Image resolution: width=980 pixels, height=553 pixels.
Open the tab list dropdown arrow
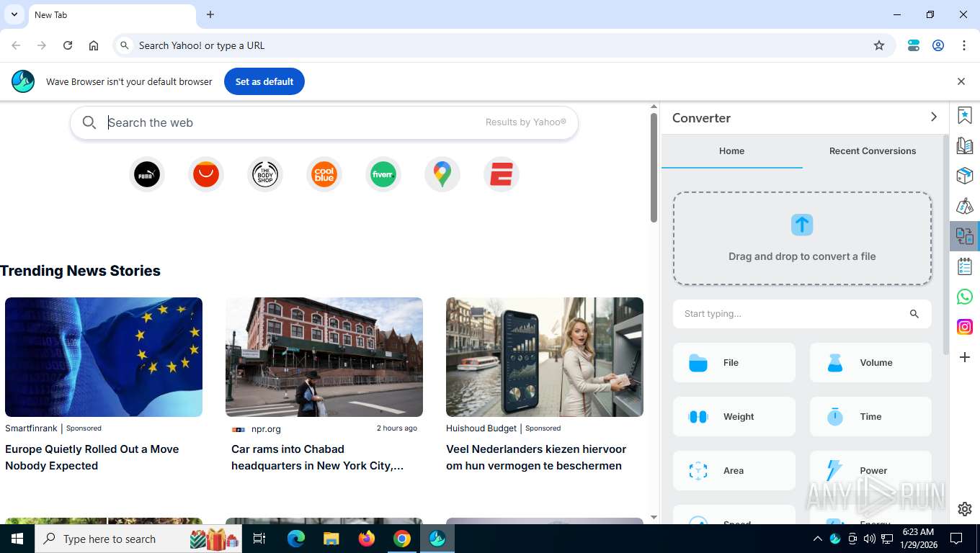14,14
